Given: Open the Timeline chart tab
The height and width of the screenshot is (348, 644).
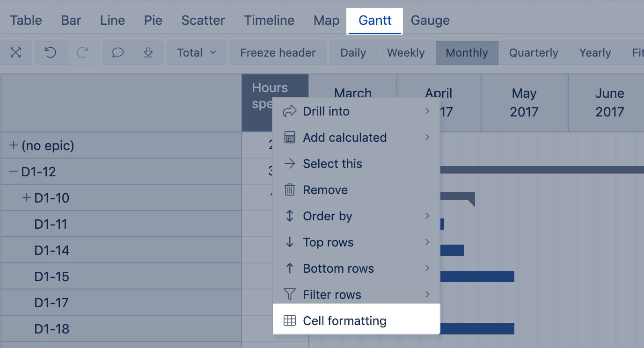Looking at the screenshot, I should coord(269,21).
